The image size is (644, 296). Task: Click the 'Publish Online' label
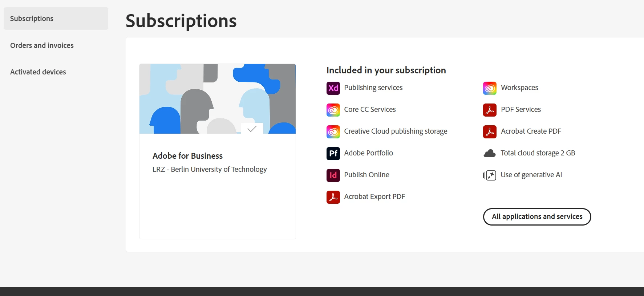(366, 175)
